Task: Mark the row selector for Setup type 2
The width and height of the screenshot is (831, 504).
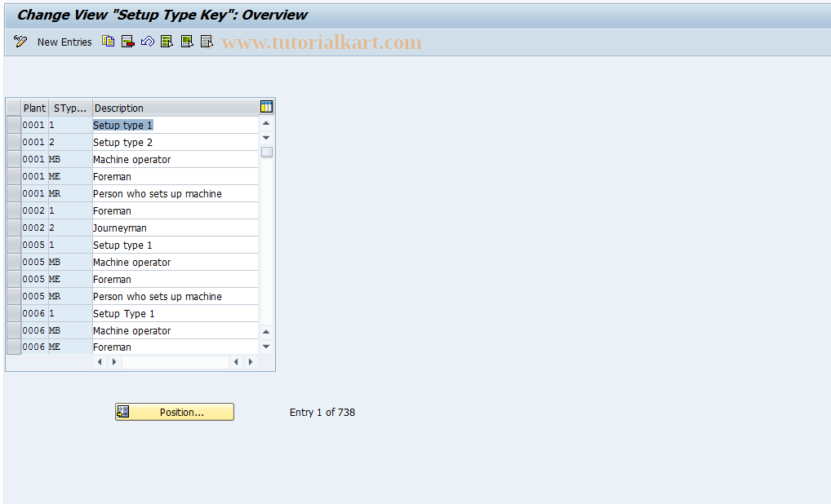Action: pos(13,142)
